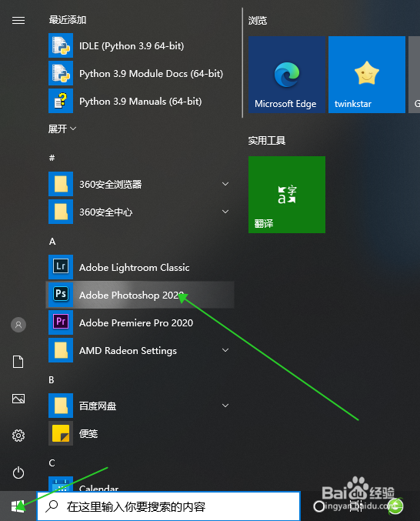Open the Pictures icon in sidebar
This screenshot has width=420, height=521.
coord(18,399)
